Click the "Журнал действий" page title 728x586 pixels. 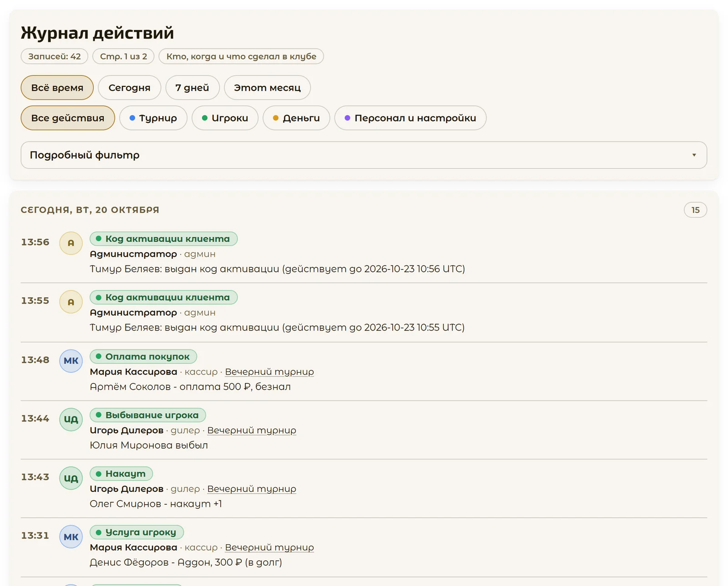(97, 33)
